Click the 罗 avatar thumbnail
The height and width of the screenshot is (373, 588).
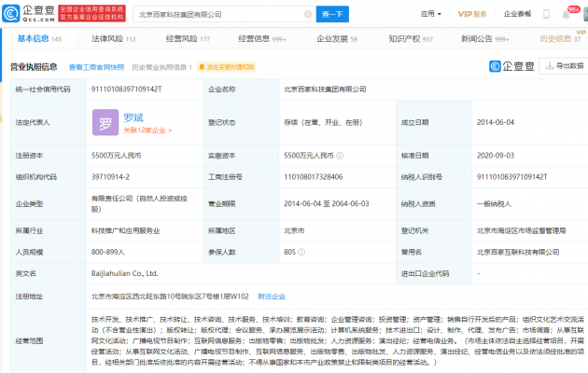click(105, 122)
